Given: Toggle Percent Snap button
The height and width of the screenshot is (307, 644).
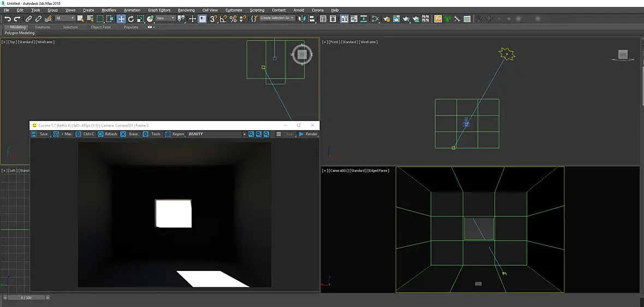Looking at the screenshot, I should click(x=233, y=19).
